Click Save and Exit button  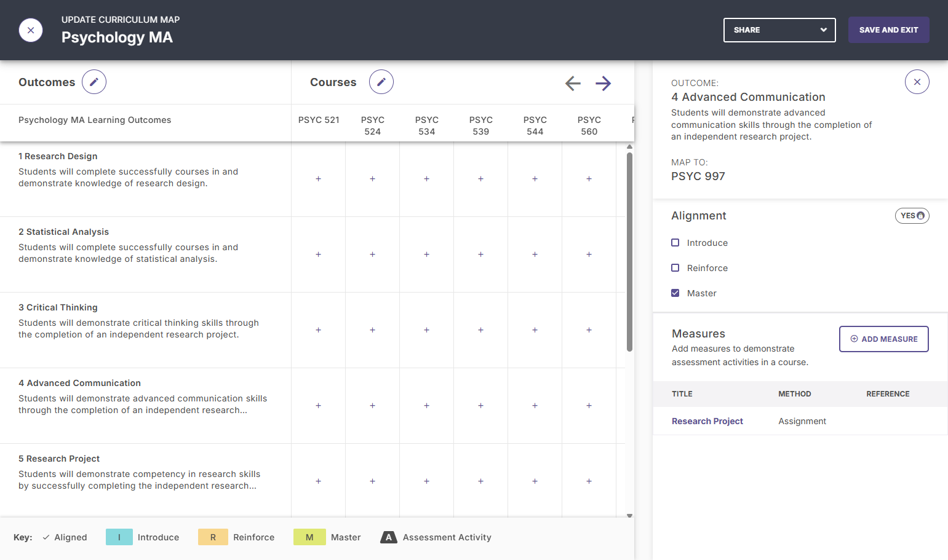click(888, 30)
